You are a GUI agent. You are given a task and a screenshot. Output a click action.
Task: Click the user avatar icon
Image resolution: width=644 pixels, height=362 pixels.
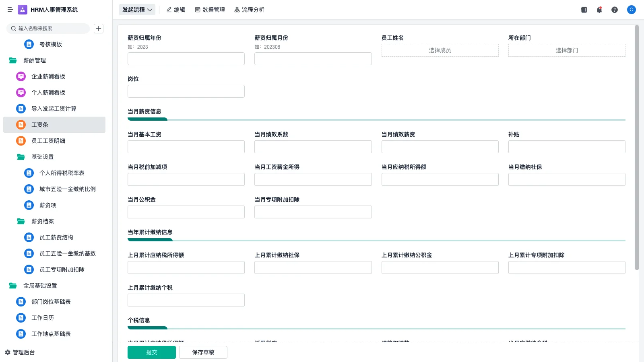tap(632, 10)
